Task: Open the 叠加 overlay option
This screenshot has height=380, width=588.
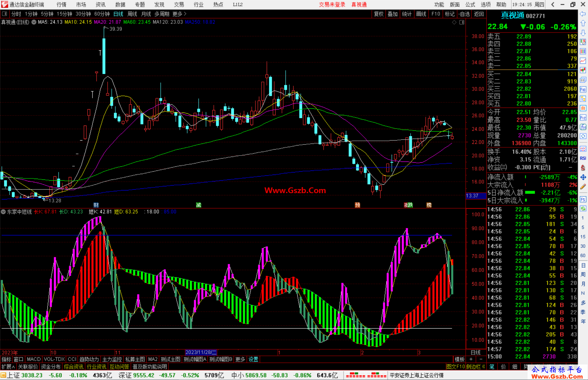Action: [x=393, y=14]
